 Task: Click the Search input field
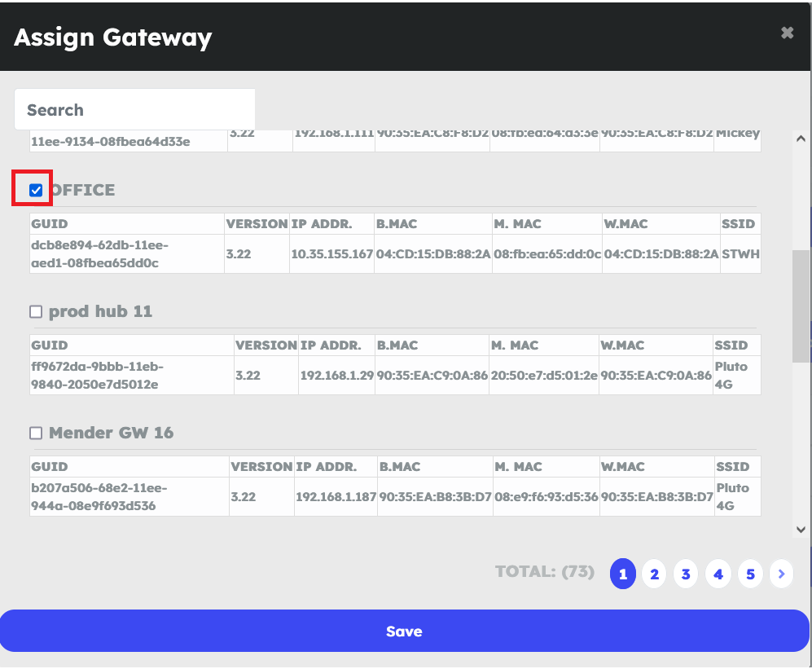tap(134, 110)
